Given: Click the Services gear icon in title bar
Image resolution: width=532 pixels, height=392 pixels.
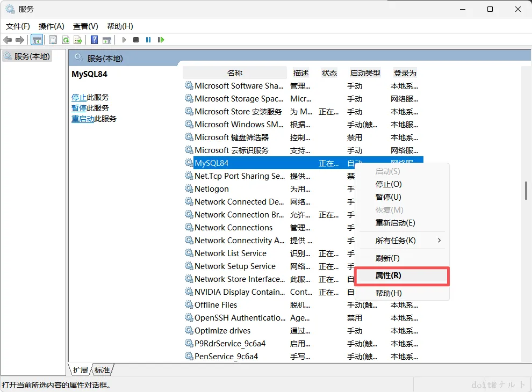Looking at the screenshot, I should pos(10,9).
